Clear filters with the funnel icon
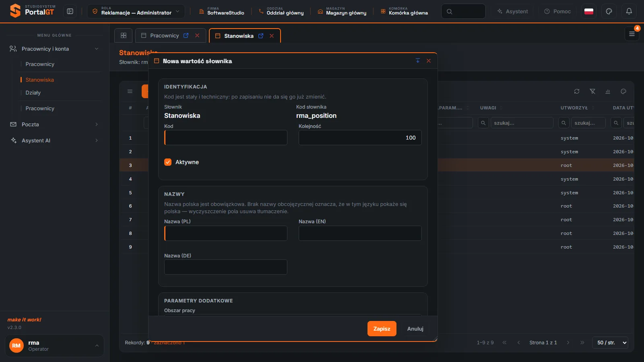Viewport: 644px width, 362px height. [x=592, y=91]
